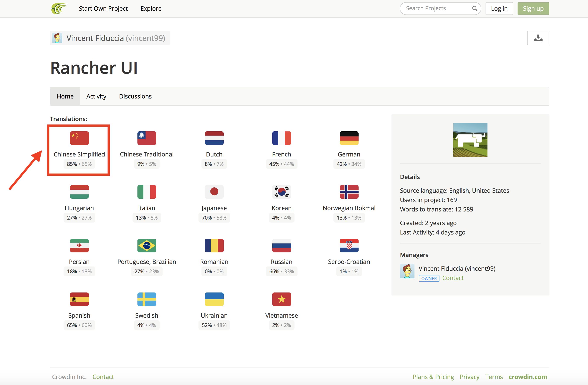Click the Korean language name
Viewport: 588px width, 385px height.
coord(282,208)
